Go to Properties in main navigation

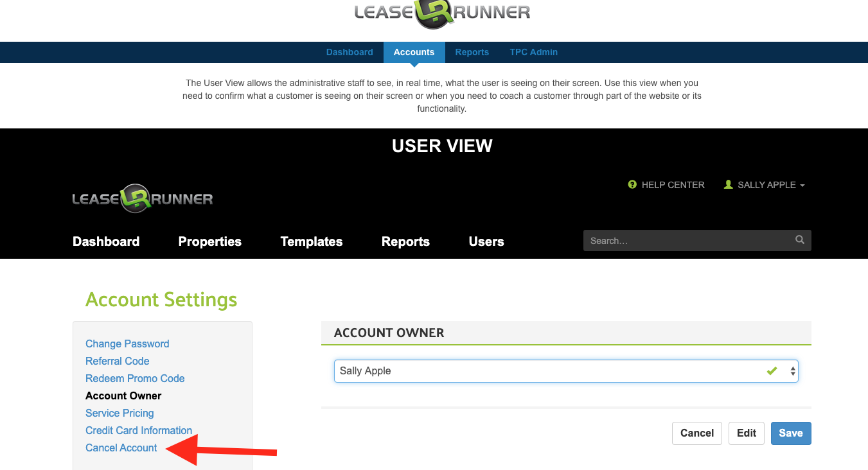(209, 241)
